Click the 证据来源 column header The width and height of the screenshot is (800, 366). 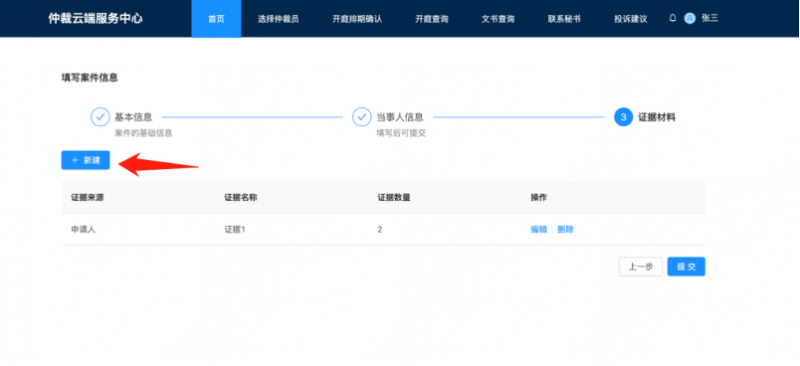click(x=87, y=198)
